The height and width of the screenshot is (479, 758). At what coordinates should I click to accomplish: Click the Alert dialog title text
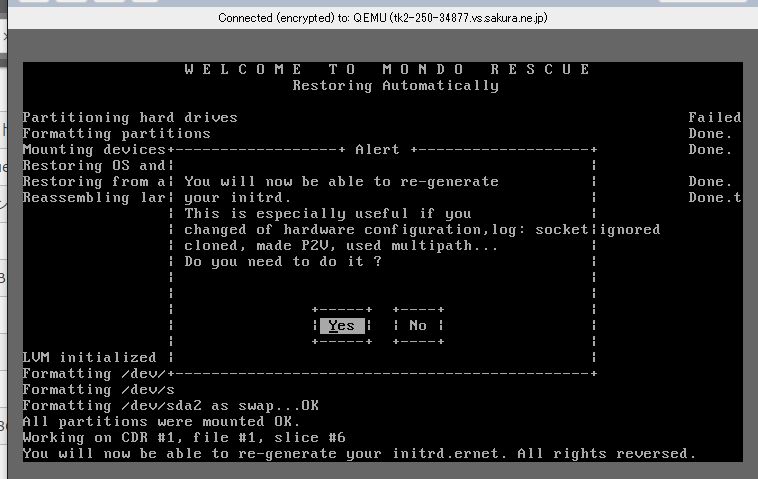tap(377, 150)
